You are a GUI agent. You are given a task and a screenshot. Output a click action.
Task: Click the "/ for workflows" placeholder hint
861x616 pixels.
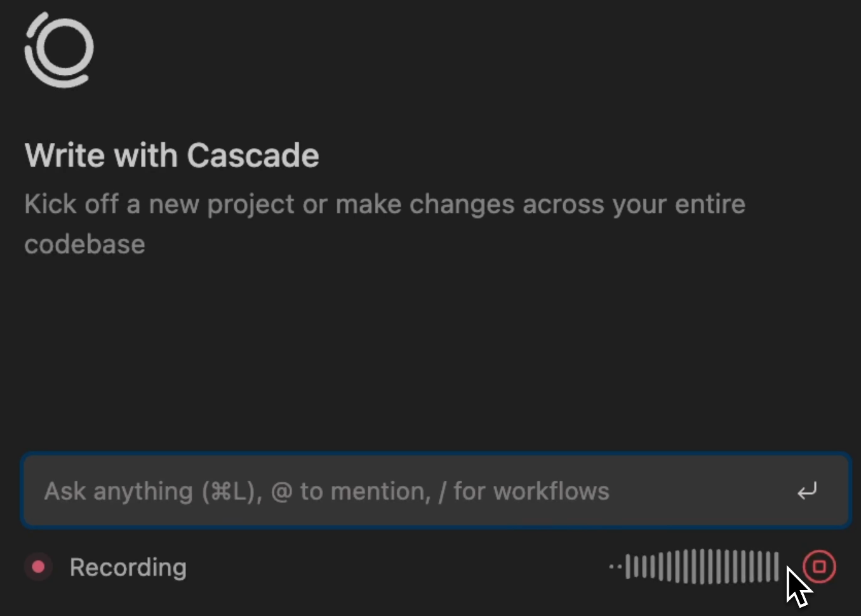click(x=524, y=492)
